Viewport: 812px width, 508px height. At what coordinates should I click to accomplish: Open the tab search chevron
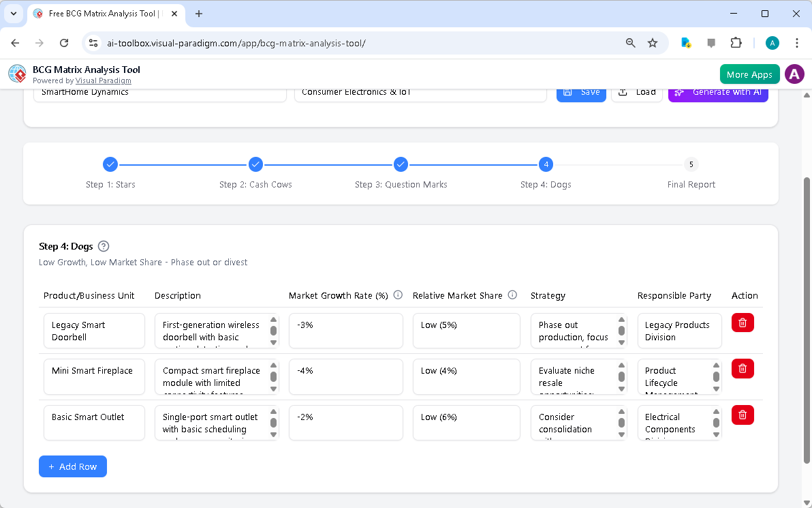click(x=13, y=14)
